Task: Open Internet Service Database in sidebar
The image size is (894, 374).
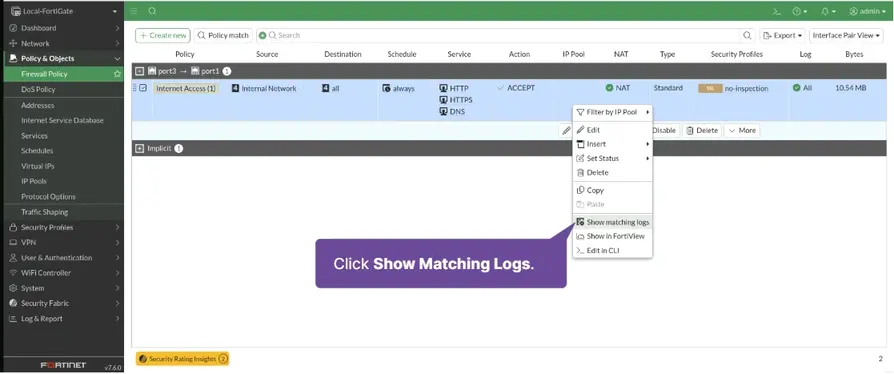Action: click(x=62, y=120)
